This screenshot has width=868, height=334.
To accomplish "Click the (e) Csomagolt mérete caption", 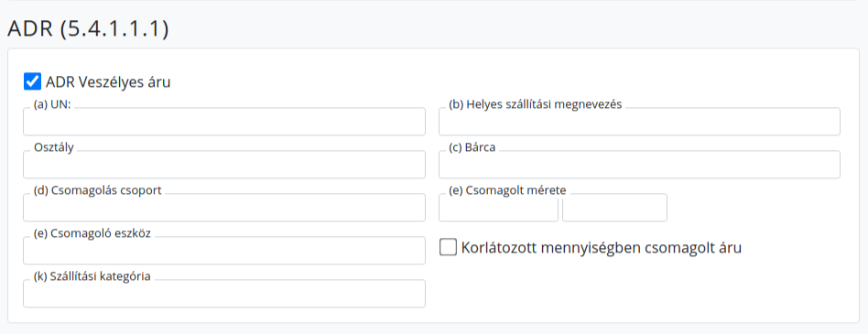I will 507,190.
